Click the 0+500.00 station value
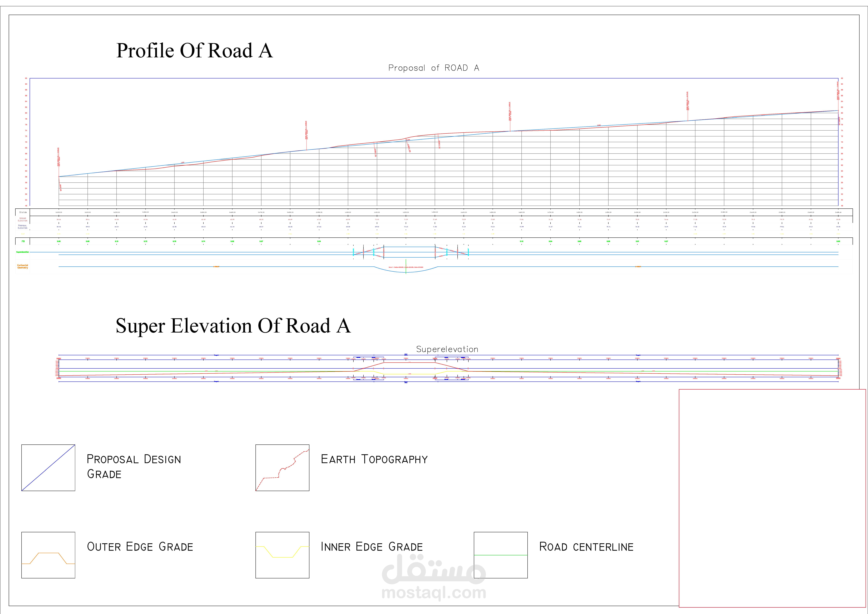Viewport: 868px width, 614px height. [x=203, y=212]
